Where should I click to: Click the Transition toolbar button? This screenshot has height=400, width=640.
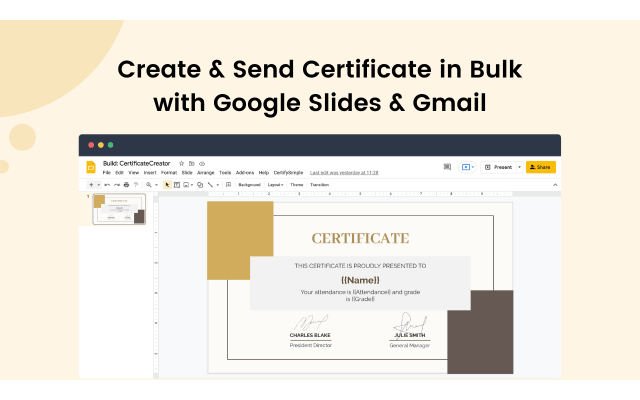(320, 185)
